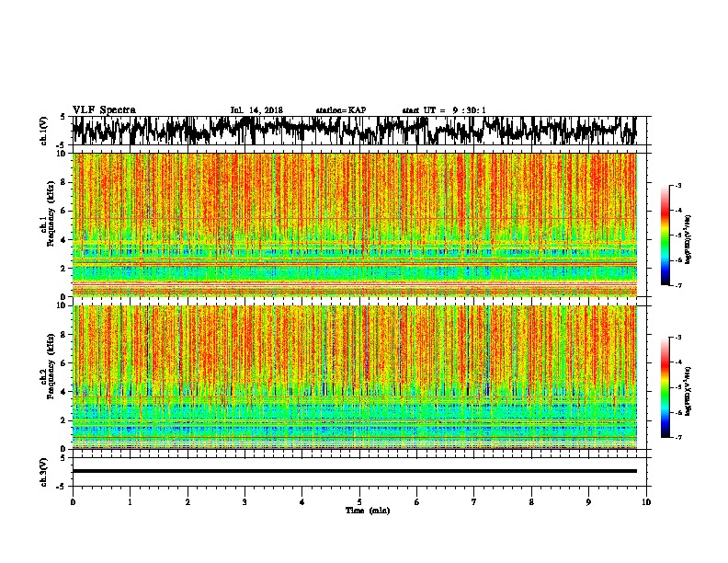Click time axis tick label "5"
The image size is (728, 563).
pyautogui.click(x=359, y=502)
